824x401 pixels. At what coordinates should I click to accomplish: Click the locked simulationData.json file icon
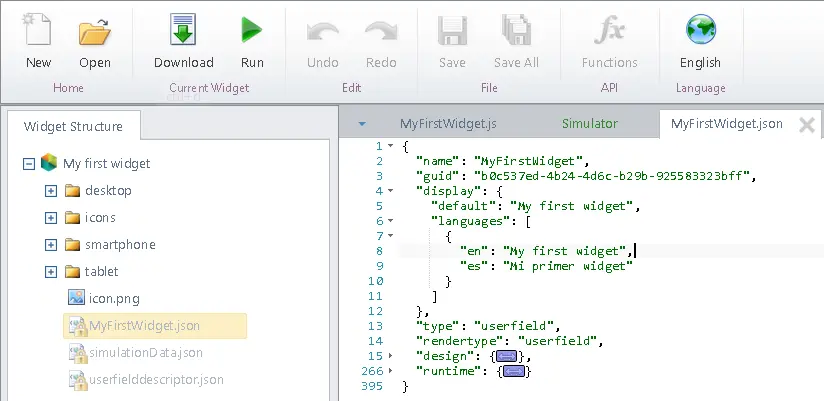(78, 353)
